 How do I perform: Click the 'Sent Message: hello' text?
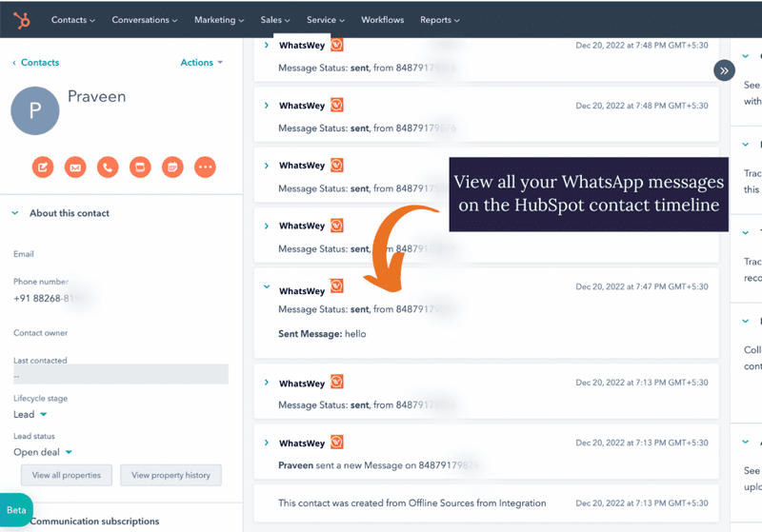(x=322, y=334)
